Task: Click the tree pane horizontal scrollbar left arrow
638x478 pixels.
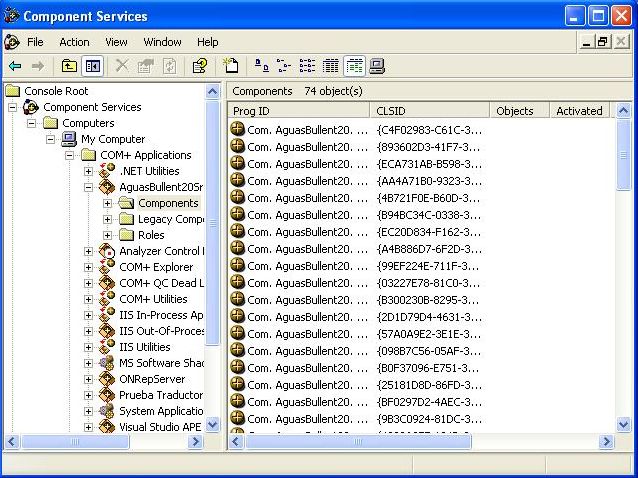Action: [12, 441]
